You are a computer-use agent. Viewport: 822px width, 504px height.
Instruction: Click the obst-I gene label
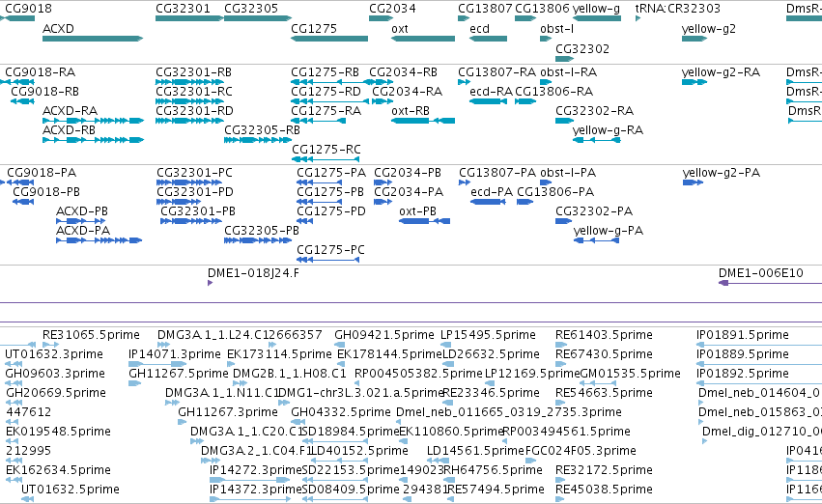click(556, 29)
